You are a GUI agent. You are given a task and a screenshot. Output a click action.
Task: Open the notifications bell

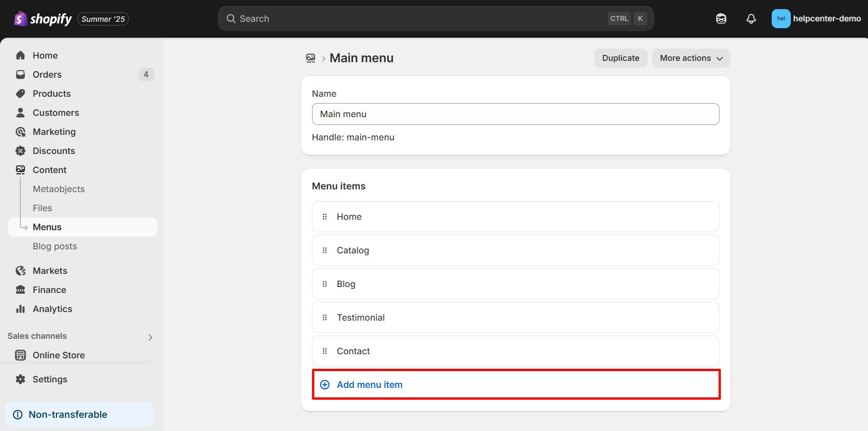(x=751, y=19)
